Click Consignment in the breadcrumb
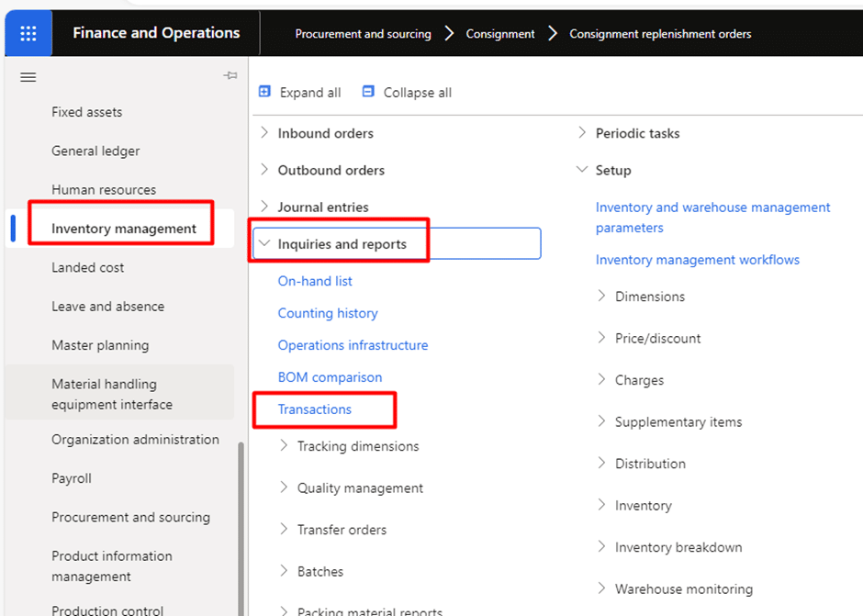Image resolution: width=863 pixels, height=616 pixels. click(499, 34)
